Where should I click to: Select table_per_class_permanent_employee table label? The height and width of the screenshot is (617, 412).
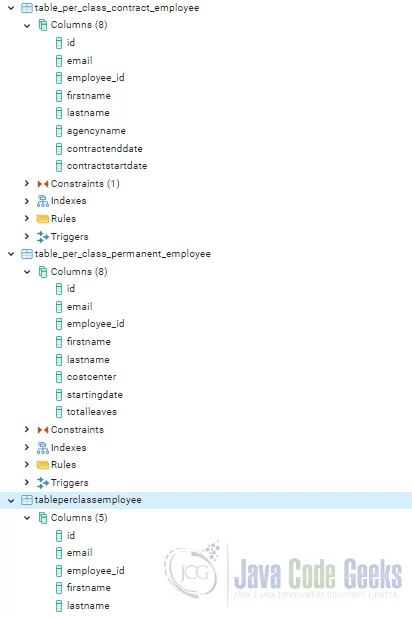pos(122,254)
